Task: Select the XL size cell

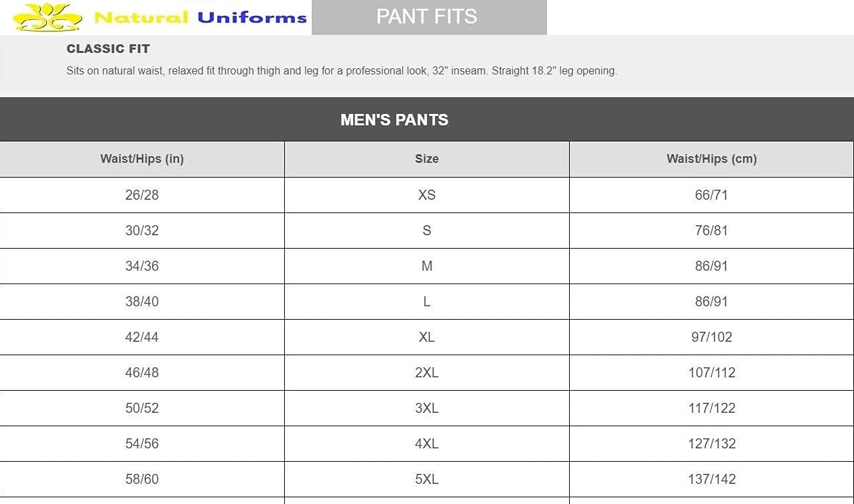Action: [x=426, y=337]
